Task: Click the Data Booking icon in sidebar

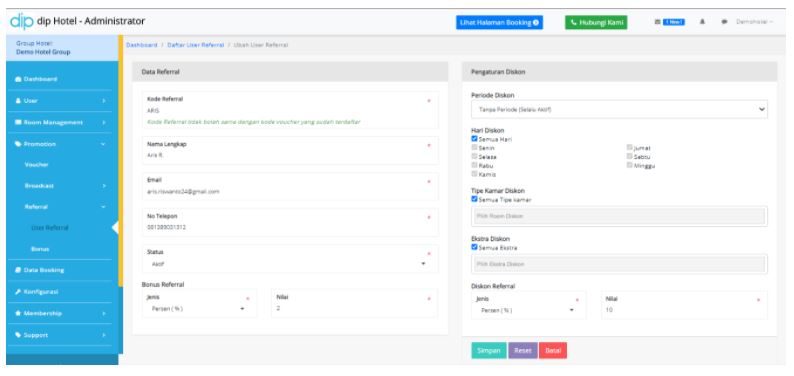Action: (x=18, y=270)
